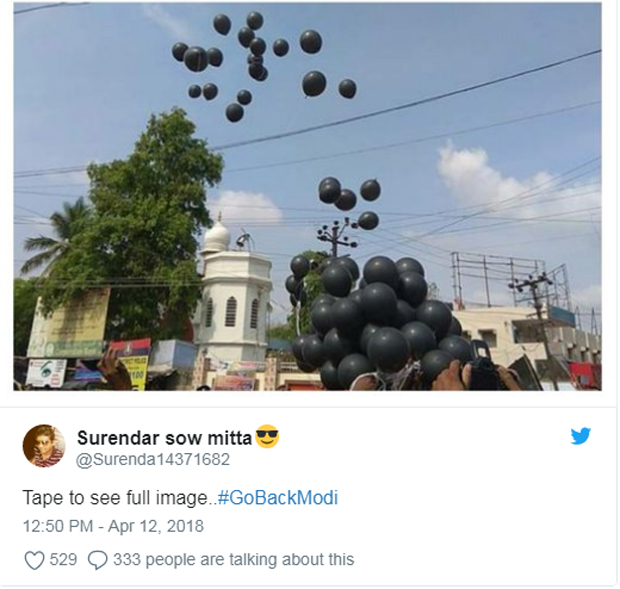The height and width of the screenshot is (589, 620).
Task: Expand the black balloons tweet photo
Action: tap(308, 196)
